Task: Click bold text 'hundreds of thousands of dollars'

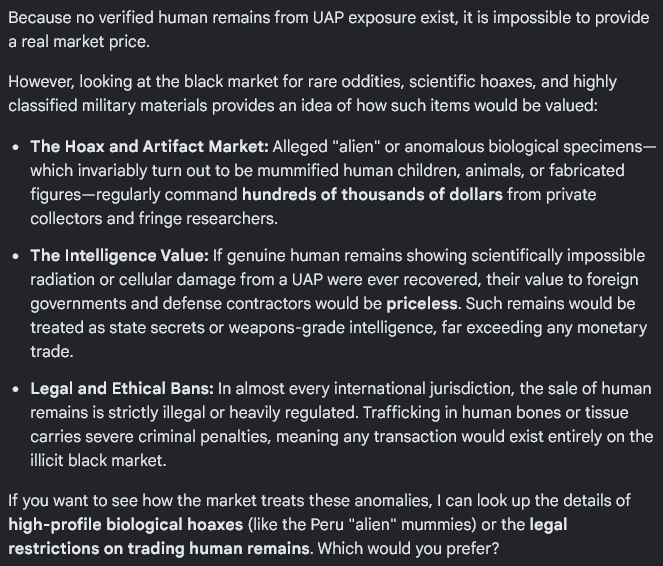Action: (x=372, y=194)
